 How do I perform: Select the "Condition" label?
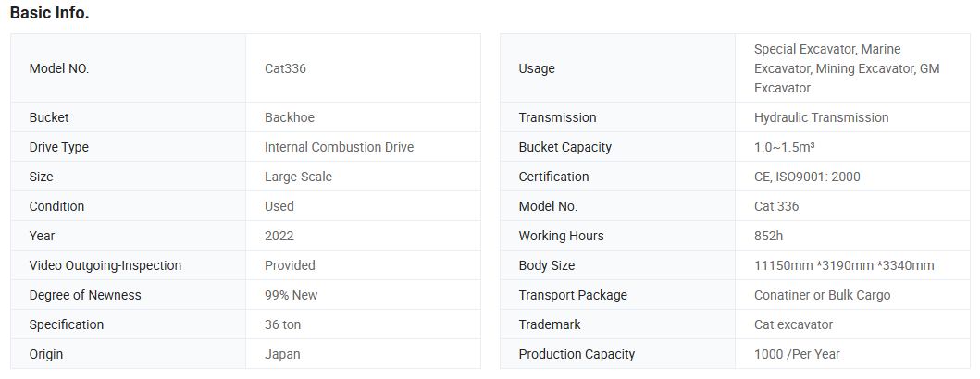(x=56, y=206)
